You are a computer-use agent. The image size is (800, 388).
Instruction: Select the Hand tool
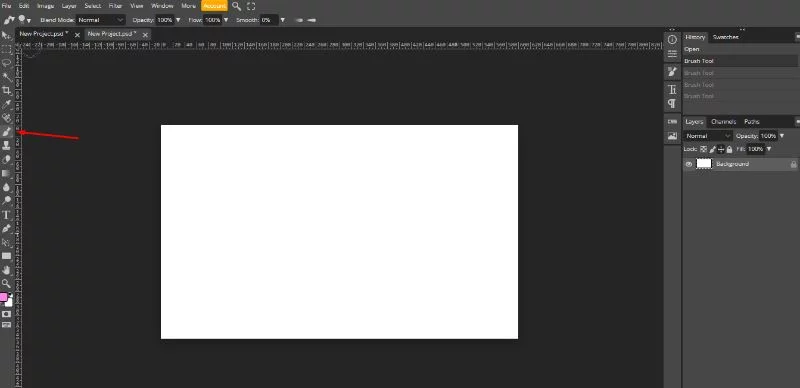coord(6,270)
